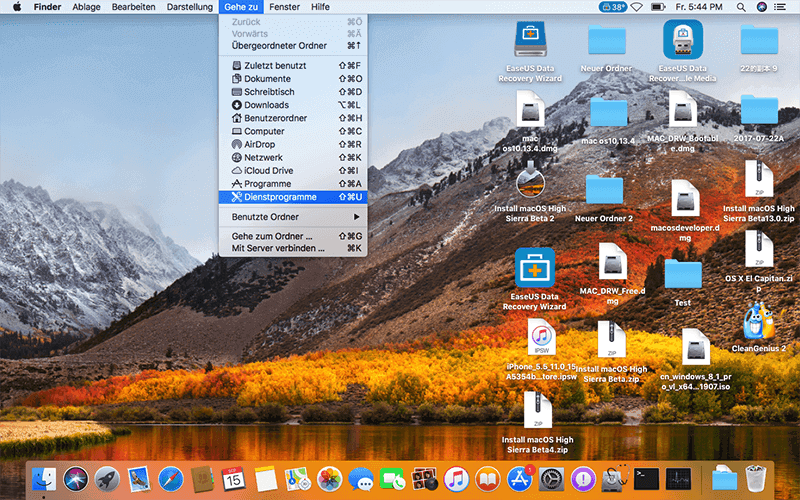Click the battery status icon
Screen dimensions: 800x500
point(658,7)
